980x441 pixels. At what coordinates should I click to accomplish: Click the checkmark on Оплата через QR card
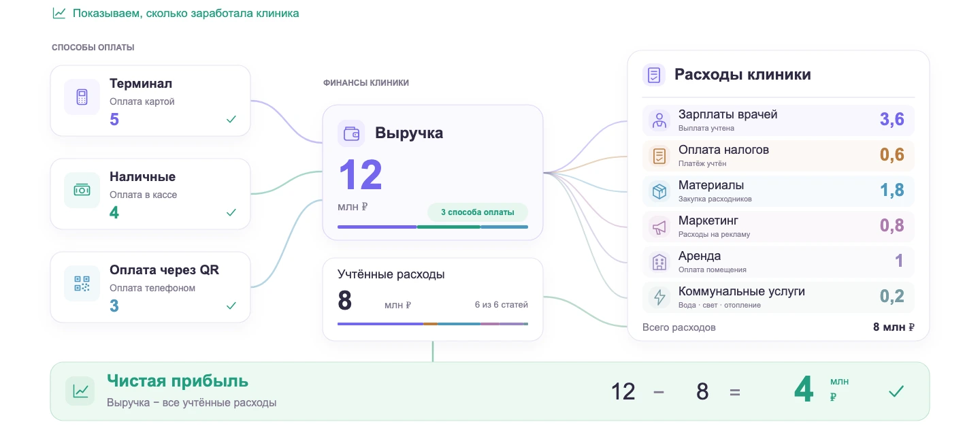231,306
